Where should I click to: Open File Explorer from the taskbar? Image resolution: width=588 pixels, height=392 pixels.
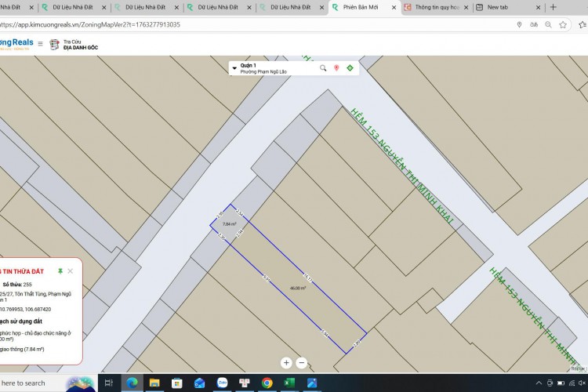tap(154, 383)
